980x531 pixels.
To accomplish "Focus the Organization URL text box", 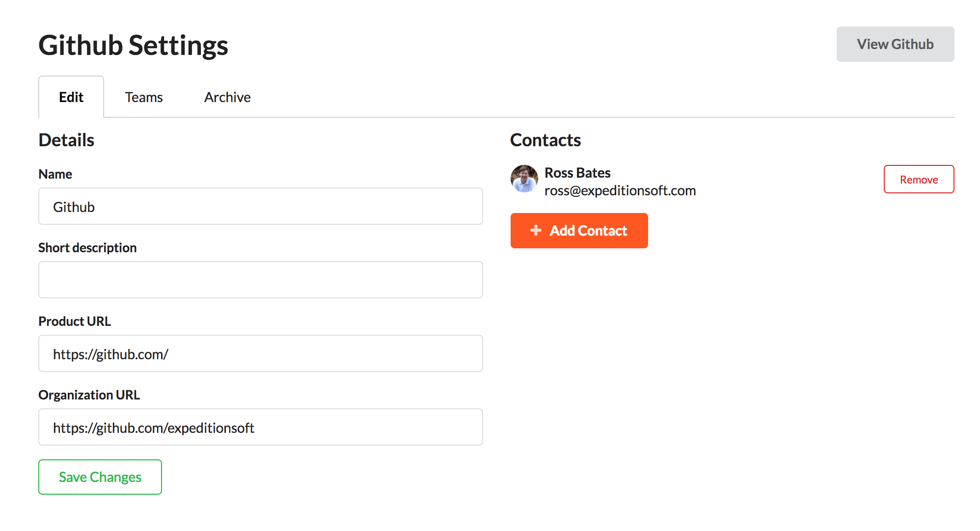I will pyautogui.click(x=260, y=427).
